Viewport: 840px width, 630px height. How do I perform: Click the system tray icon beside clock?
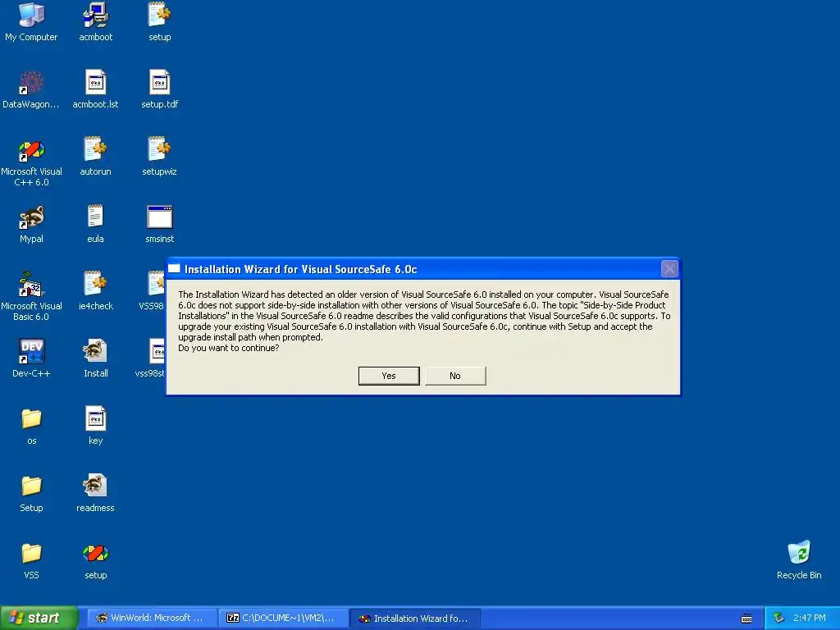point(779,619)
